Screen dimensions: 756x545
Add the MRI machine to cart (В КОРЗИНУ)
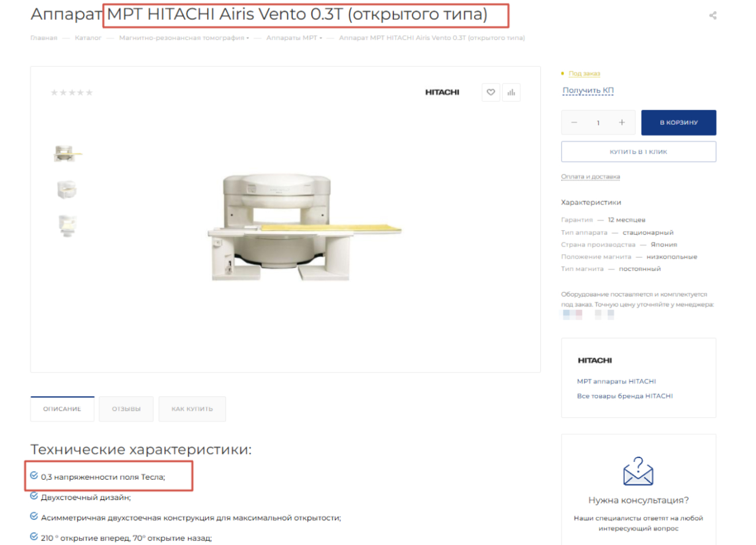coord(679,123)
